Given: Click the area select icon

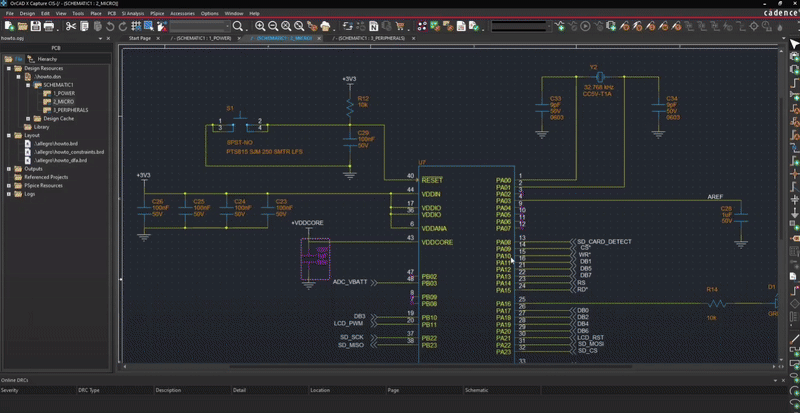Looking at the screenshot, I should tap(148, 26).
